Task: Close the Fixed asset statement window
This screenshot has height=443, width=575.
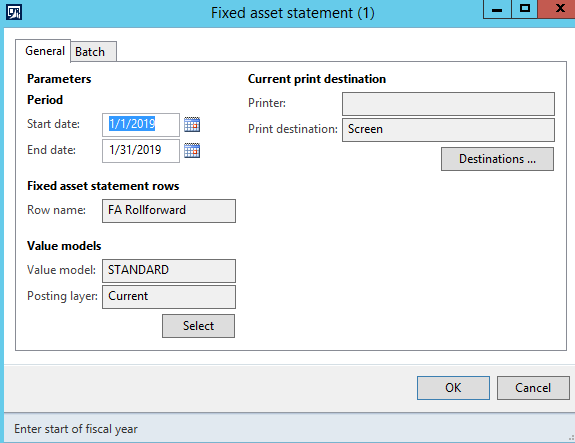Action: pyautogui.click(x=556, y=9)
